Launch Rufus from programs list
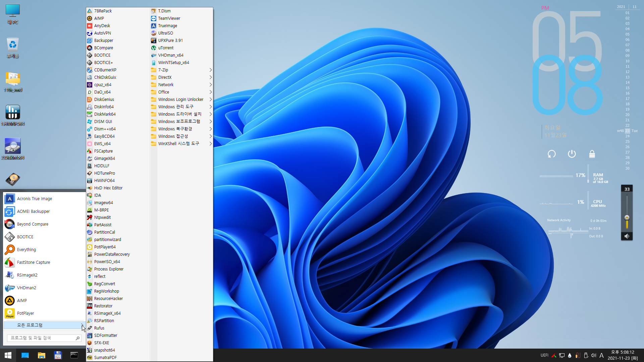The image size is (644, 362). pyautogui.click(x=118, y=328)
